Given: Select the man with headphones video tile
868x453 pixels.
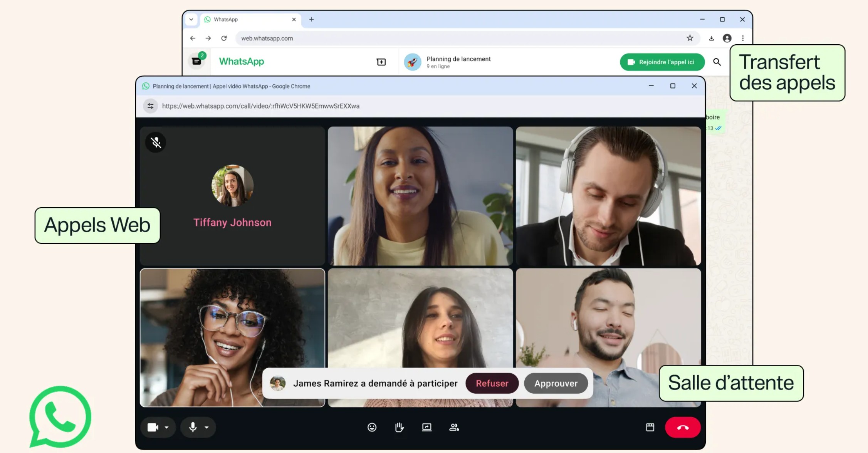Looking at the screenshot, I should pos(608,196).
